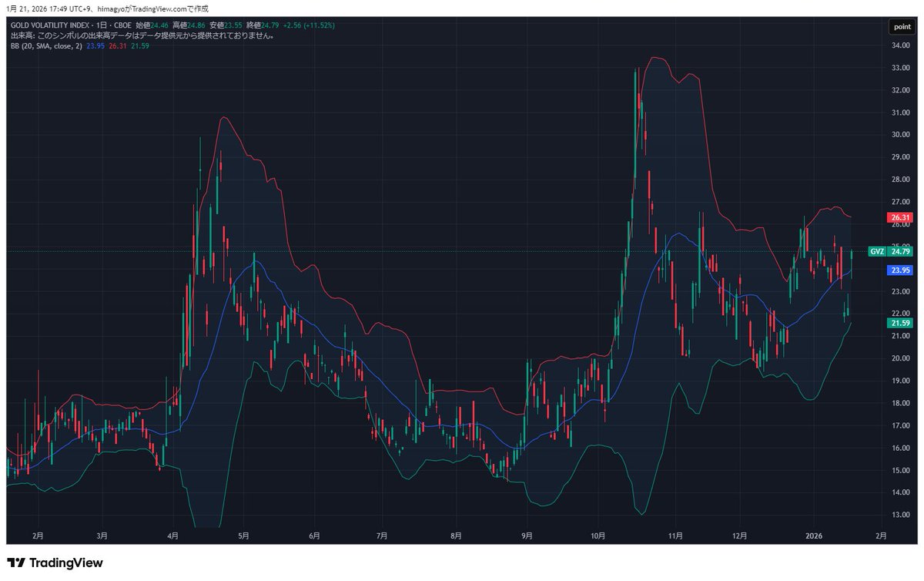Click the 32.00 price axis tick

(901, 89)
